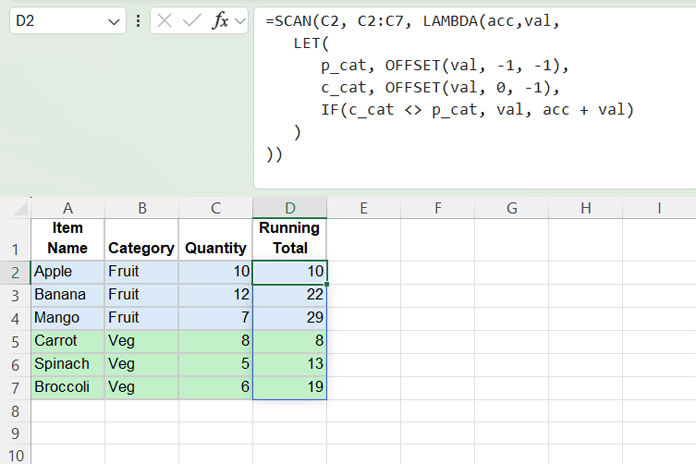696x464 pixels.
Task: Click running total cell showing 13
Action: (x=290, y=364)
